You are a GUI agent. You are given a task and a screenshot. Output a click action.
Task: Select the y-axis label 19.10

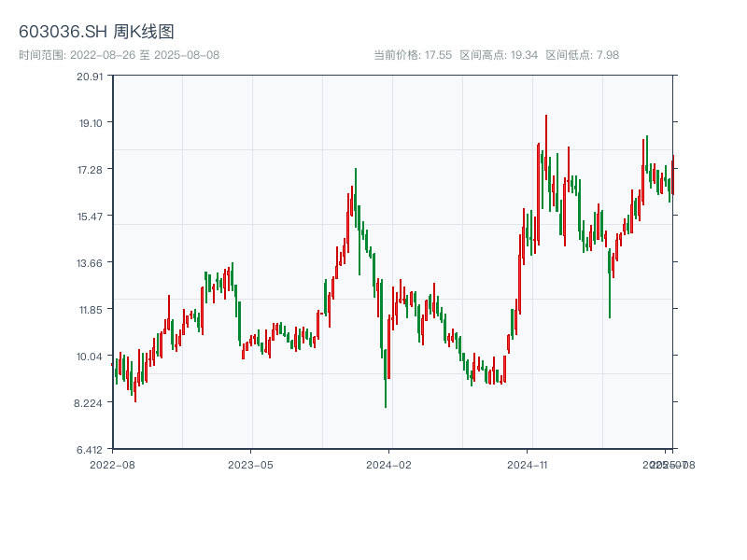pos(91,123)
